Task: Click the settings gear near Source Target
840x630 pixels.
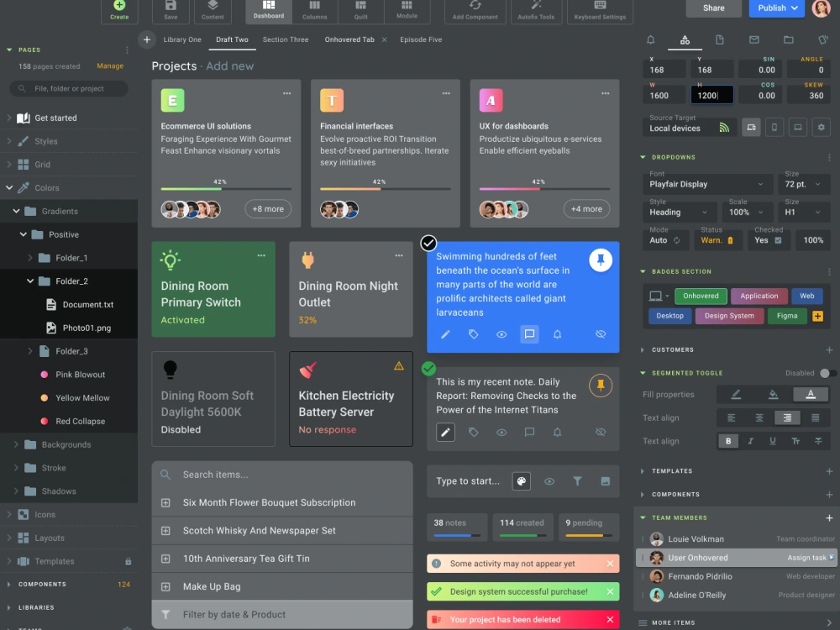Action: pos(822,128)
